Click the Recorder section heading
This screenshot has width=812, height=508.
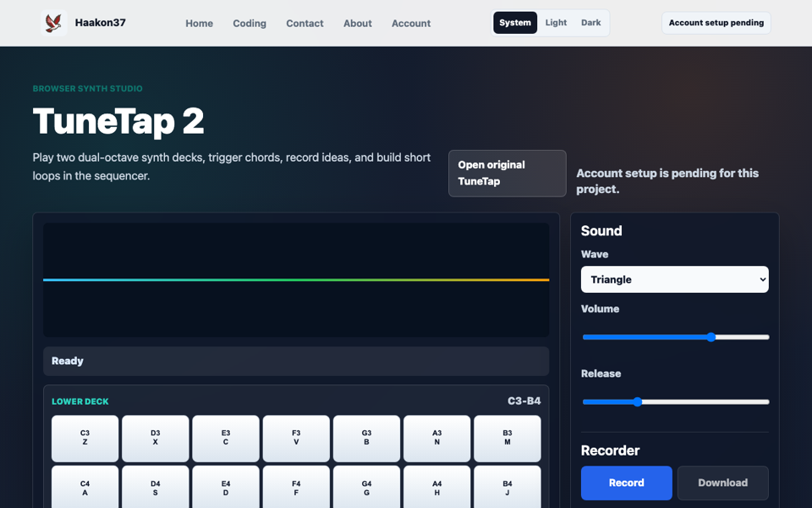(x=611, y=450)
